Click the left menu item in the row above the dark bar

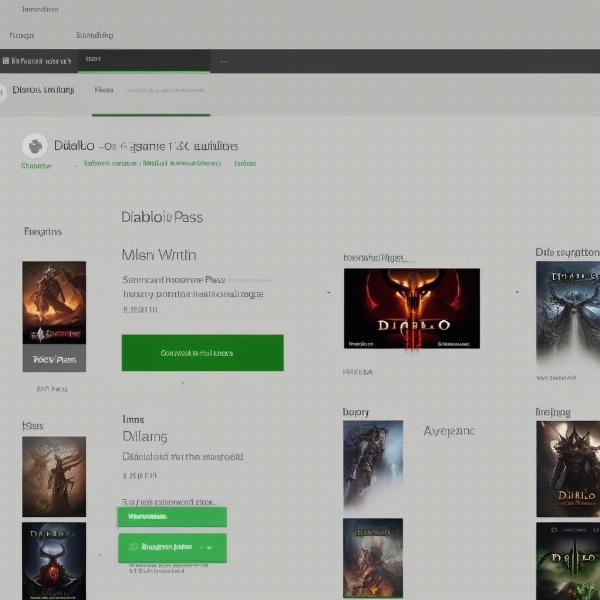click(x=22, y=36)
